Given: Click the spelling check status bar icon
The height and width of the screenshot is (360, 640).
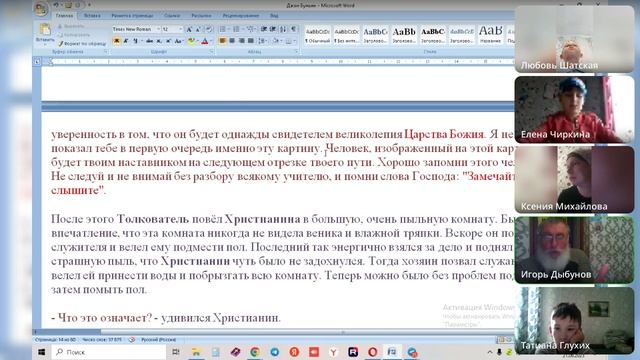Looking at the screenshot, I should pyautogui.click(x=132, y=340).
